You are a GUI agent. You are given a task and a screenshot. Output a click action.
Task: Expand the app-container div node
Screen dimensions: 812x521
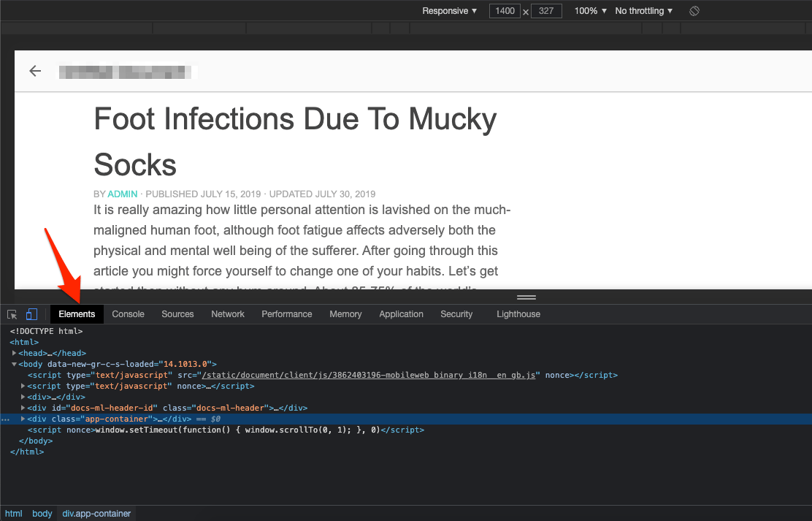[23, 419]
